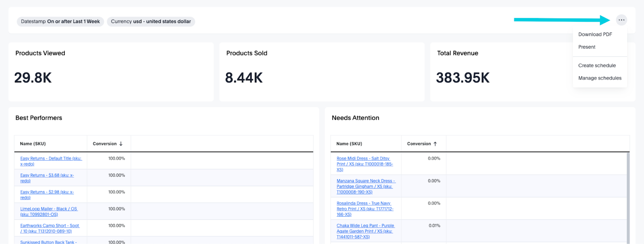Sort Best Performers by Name (SKU) header
This screenshot has width=644, height=244.
click(x=33, y=144)
